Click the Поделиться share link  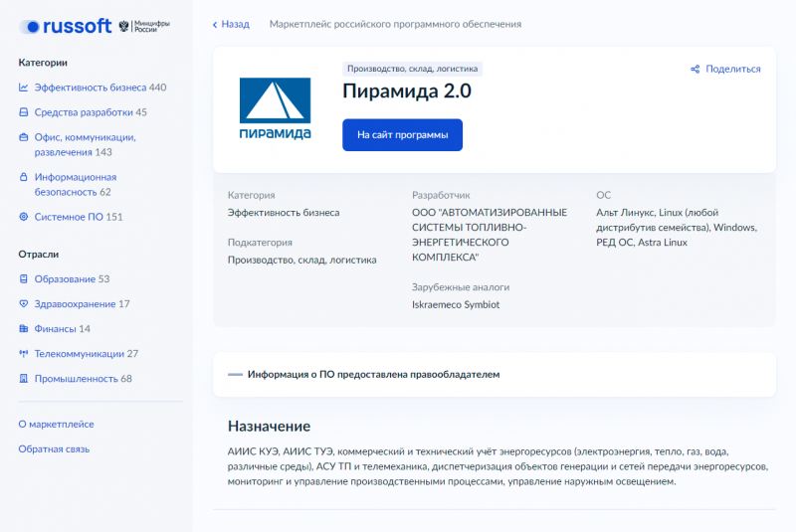pos(732,69)
